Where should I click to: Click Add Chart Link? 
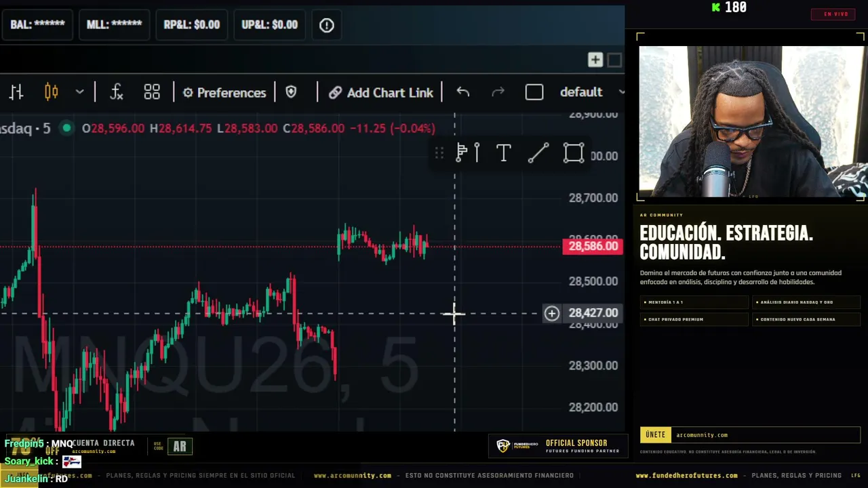tap(380, 92)
